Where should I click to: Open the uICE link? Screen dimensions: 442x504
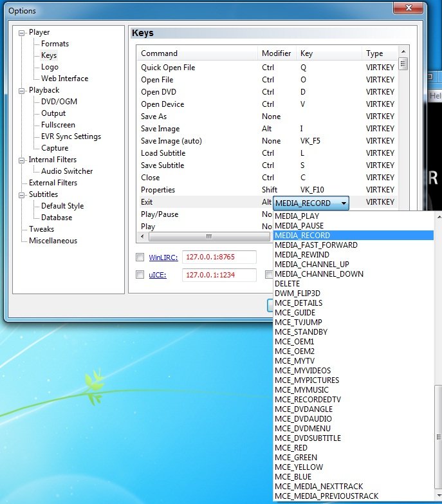click(x=158, y=275)
